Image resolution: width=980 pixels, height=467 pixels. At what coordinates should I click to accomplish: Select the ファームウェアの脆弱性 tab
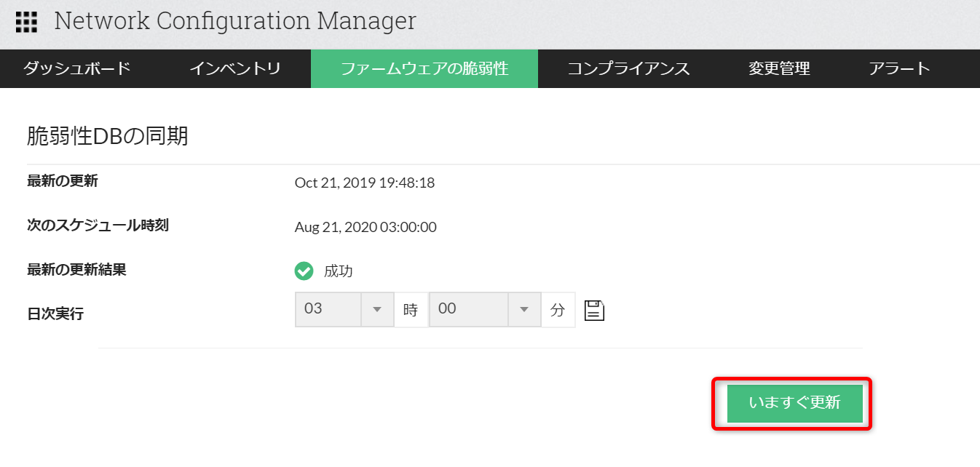coord(424,69)
